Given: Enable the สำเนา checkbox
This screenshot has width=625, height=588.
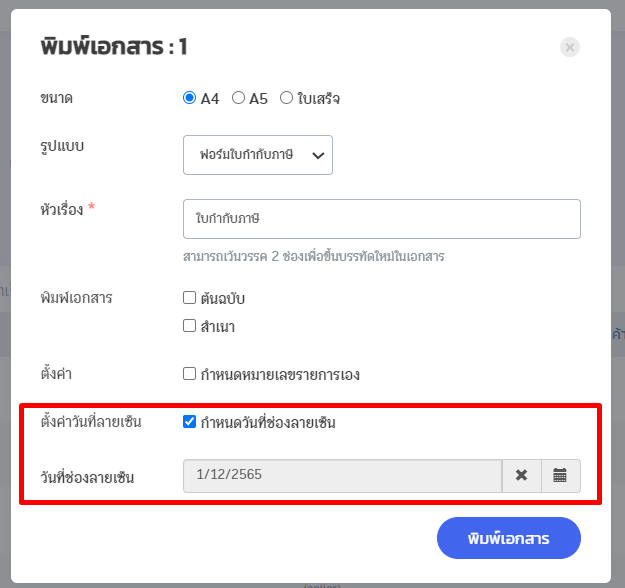Looking at the screenshot, I should pyautogui.click(x=189, y=326).
